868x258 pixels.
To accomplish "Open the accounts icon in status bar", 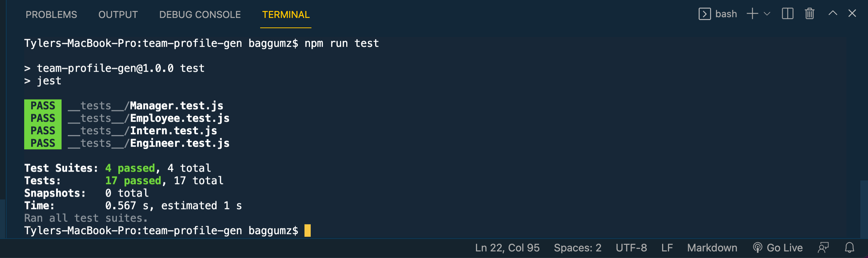I will (823, 248).
